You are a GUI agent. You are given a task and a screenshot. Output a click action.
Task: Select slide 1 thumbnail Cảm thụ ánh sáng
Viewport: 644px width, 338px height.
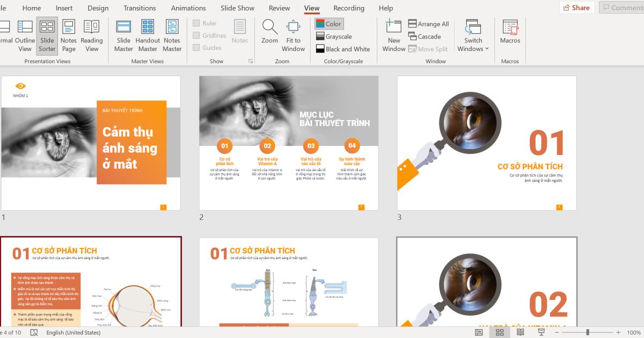91,143
